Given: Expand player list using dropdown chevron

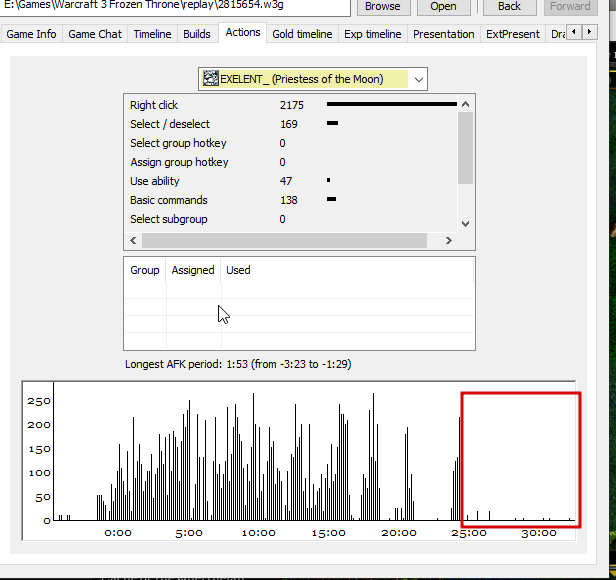Looking at the screenshot, I should [x=419, y=79].
